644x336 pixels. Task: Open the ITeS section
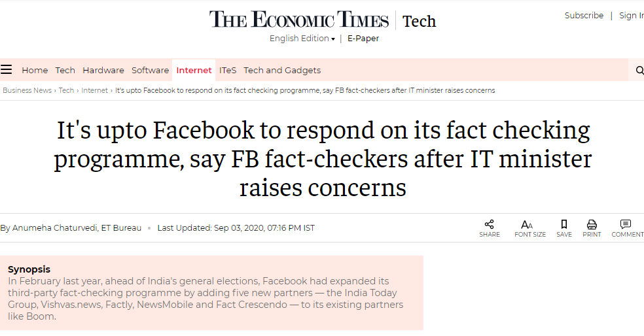point(228,70)
